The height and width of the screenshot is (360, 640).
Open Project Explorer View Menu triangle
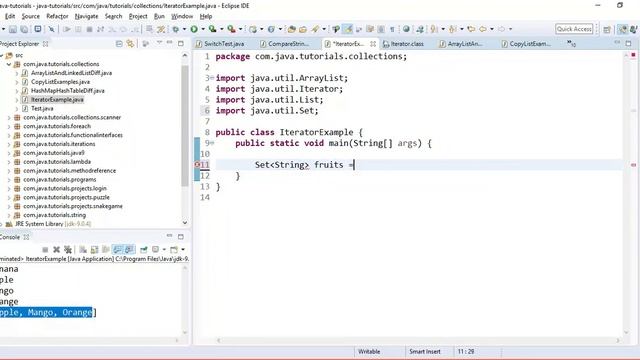[159, 43]
